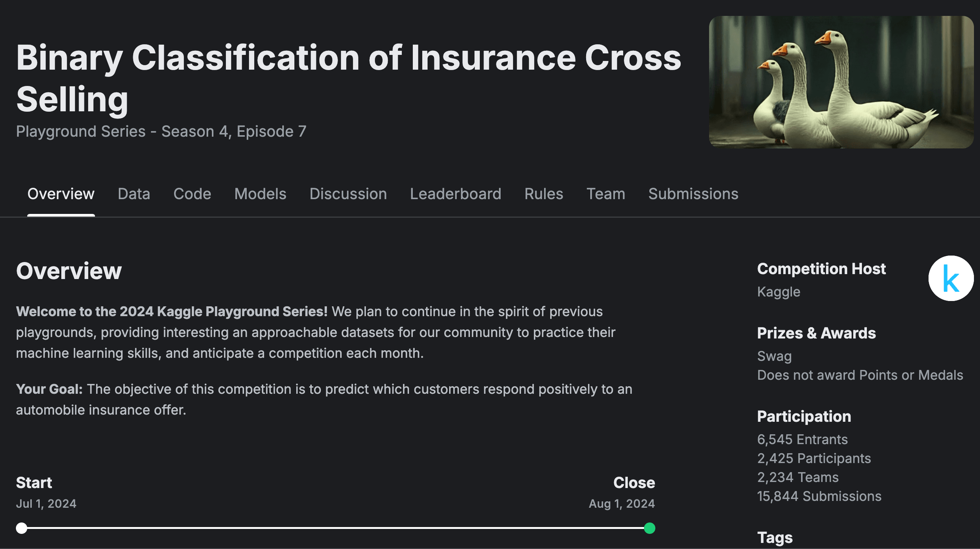
Task: View the Submissions tab
Action: tap(692, 194)
